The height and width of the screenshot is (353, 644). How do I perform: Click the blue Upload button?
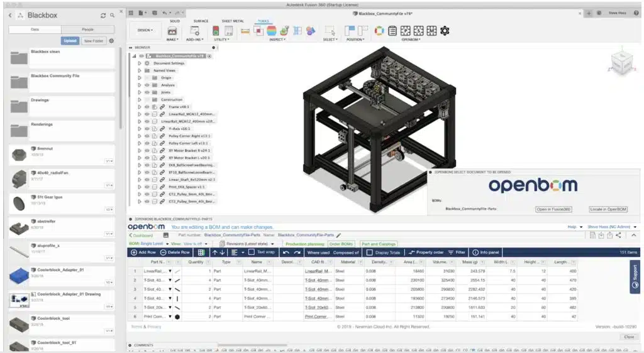(70, 41)
